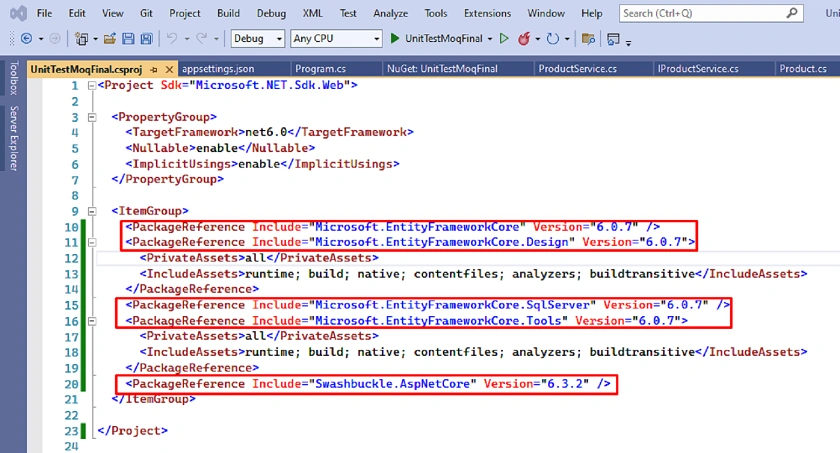Open the Edit menu

pyautogui.click(x=77, y=13)
